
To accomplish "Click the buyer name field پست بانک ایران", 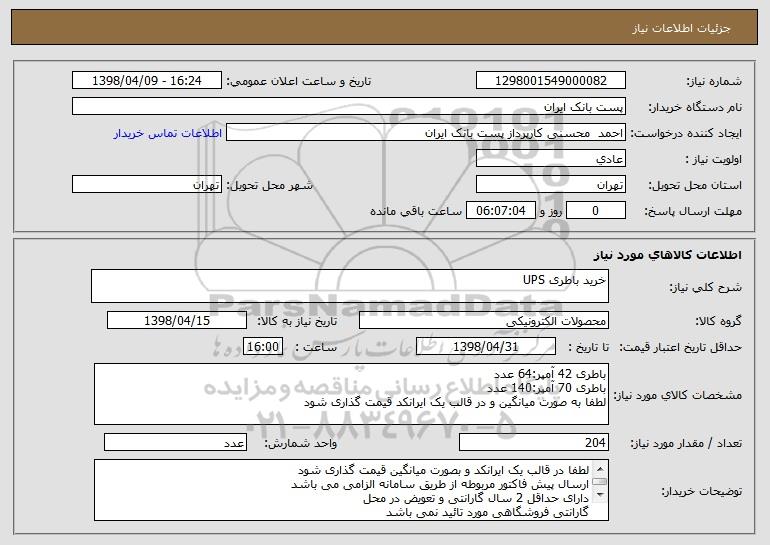I will click(349, 107).
